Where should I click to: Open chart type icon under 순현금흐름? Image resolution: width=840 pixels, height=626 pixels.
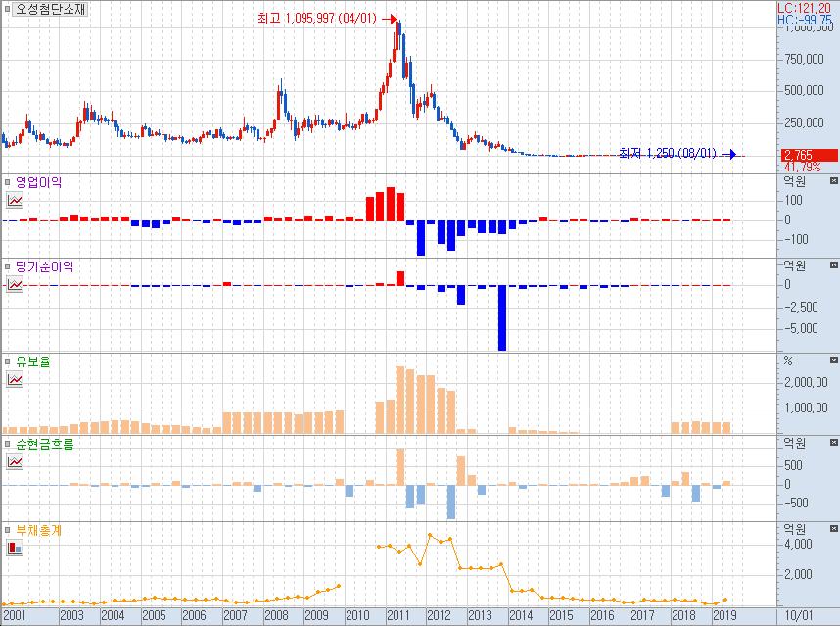tap(15, 461)
